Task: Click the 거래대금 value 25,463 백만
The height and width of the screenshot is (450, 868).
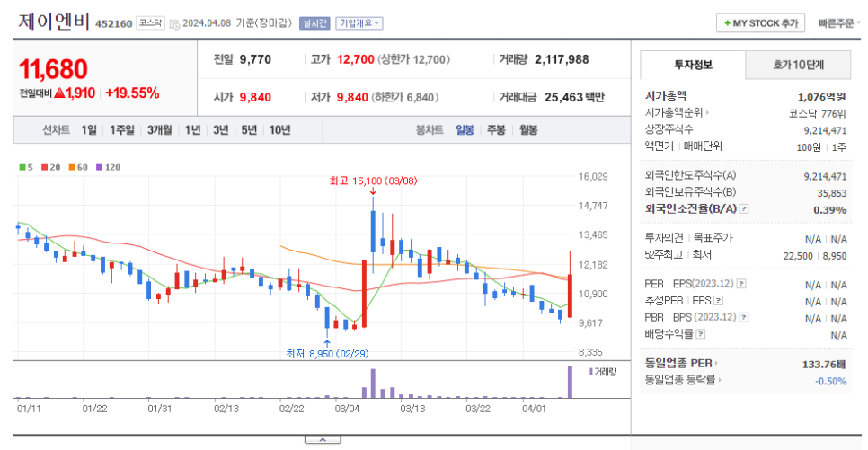Action: [x=574, y=97]
